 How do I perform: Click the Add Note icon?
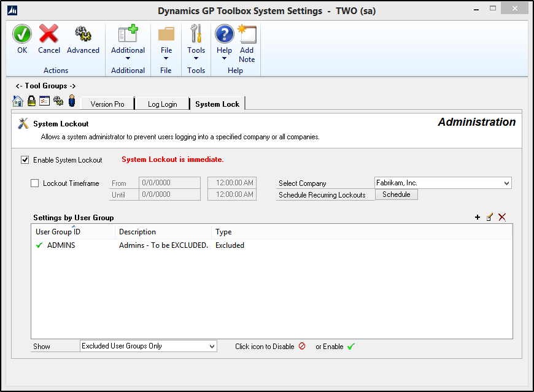pyautogui.click(x=247, y=34)
